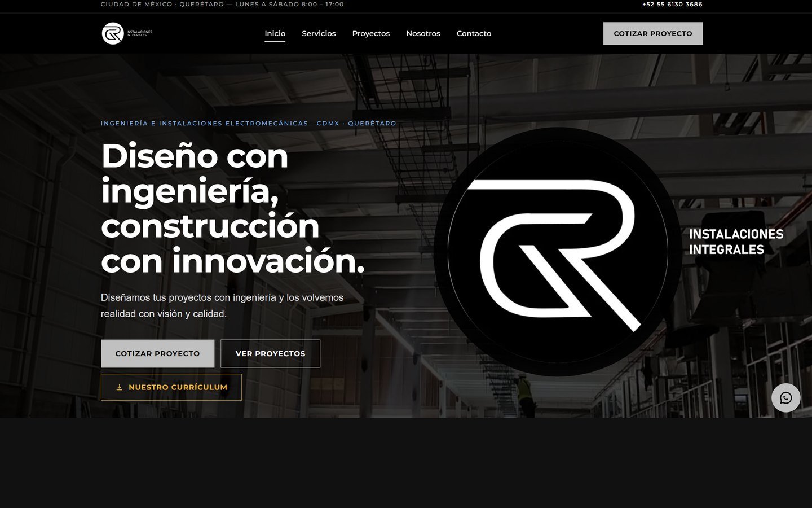Open the Proyectos menu item
Viewport: 812px width, 508px height.
tap(371, 33)
